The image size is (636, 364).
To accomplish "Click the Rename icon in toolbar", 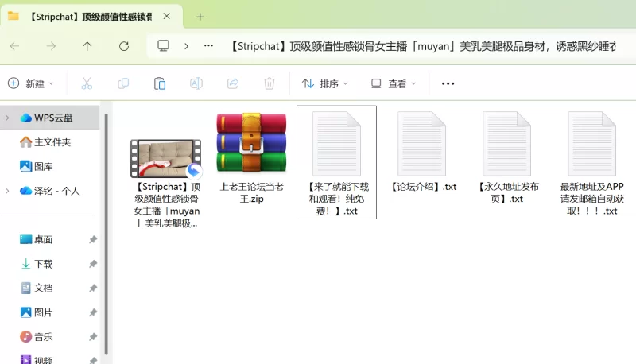I will [196, 83].
